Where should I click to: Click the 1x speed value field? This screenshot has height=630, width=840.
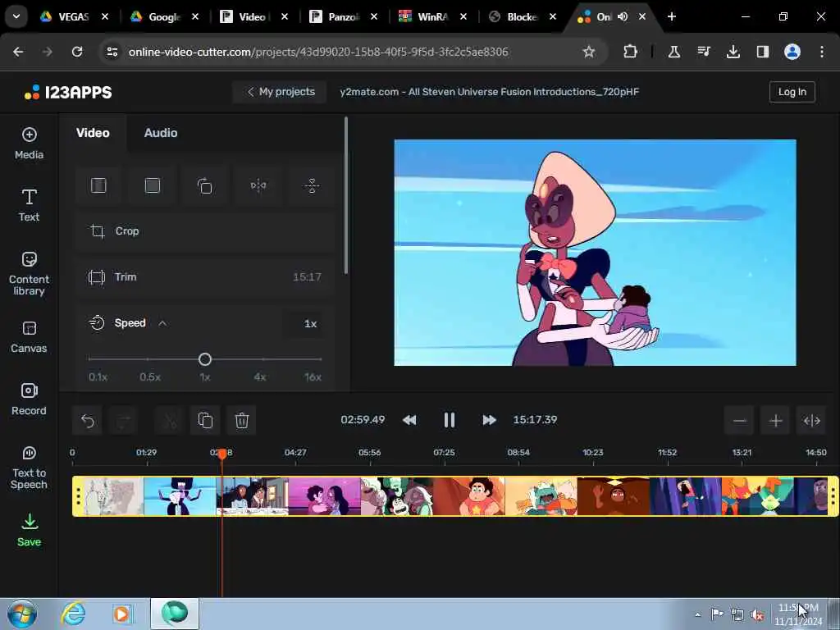coord(310,323)
